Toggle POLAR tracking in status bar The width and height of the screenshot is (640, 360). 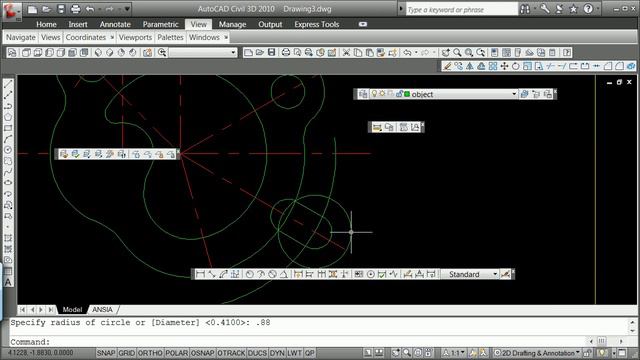tap(176, 353)
